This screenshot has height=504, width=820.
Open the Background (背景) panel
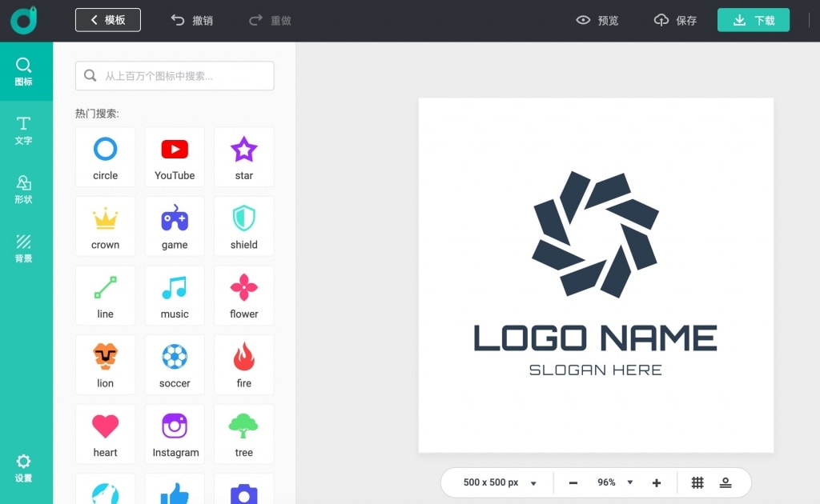[24, 249]
